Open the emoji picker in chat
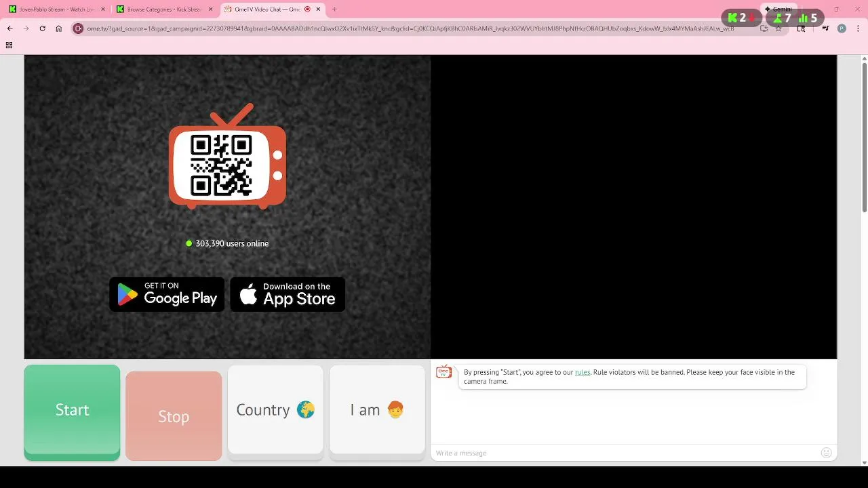 click(826, 453)
